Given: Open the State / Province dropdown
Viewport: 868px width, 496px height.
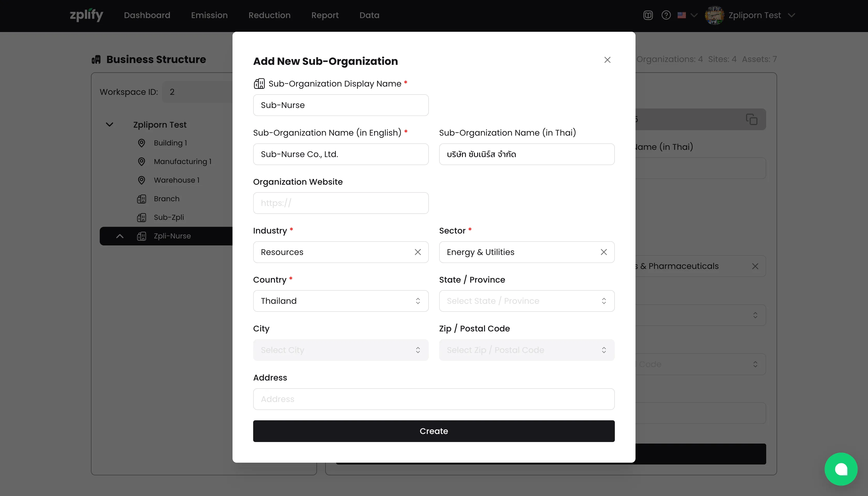Looking at the screenshot, I should (527, 301).
